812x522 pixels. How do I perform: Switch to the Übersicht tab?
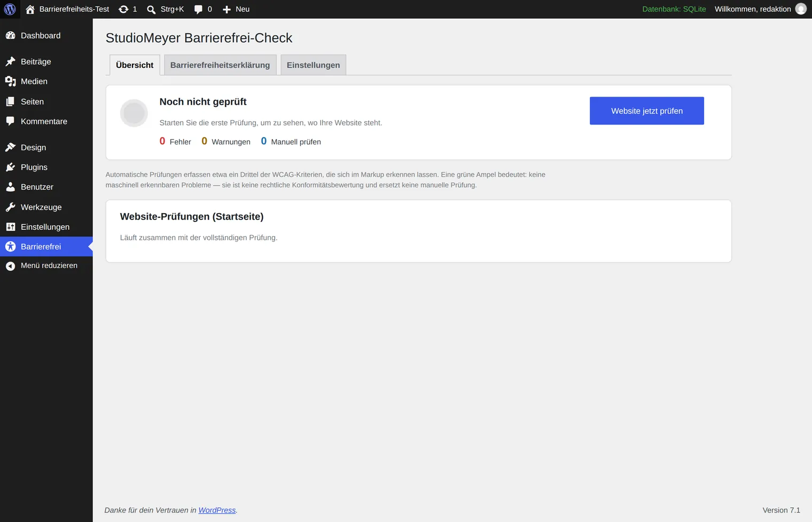coord(135,65)
